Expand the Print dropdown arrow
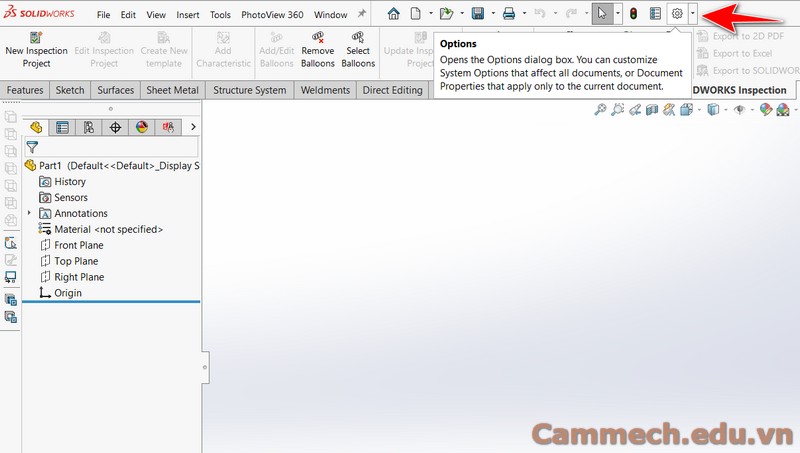 pos(524,14)
